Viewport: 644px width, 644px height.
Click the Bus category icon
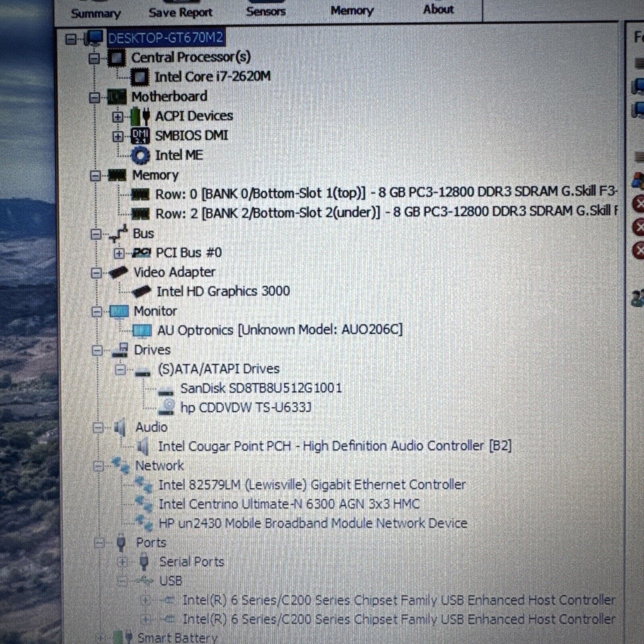click(118, 233)
